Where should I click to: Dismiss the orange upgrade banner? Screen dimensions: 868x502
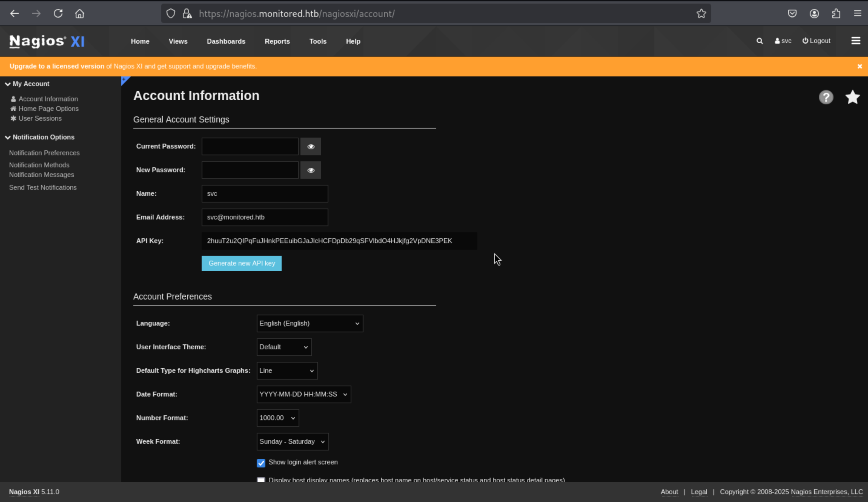pos(860,67)
